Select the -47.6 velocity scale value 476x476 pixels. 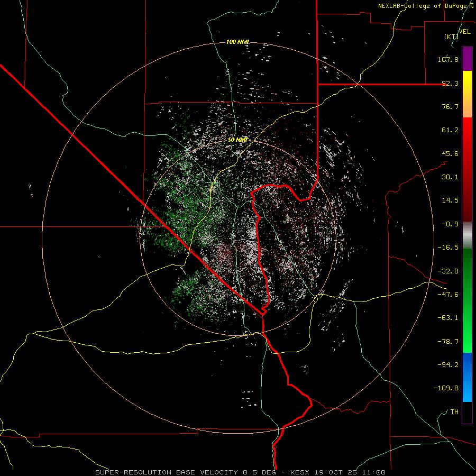click(x=448, y=295)
